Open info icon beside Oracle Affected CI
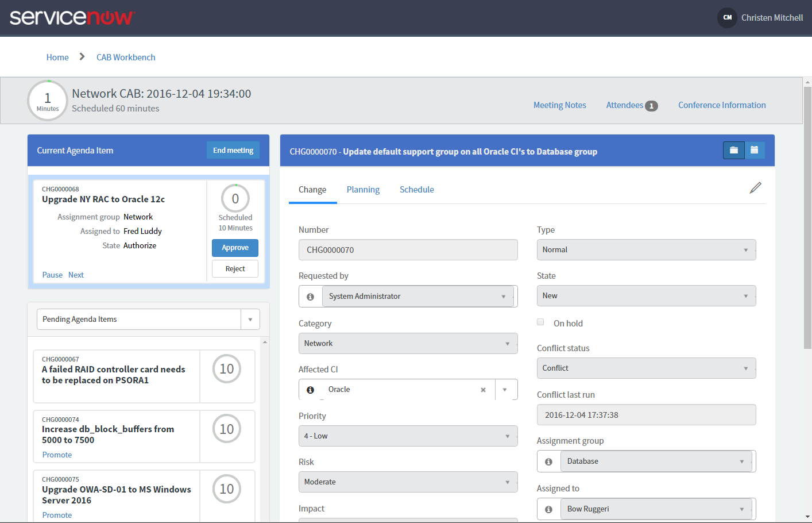This screenshot has height=523, width=812. [310, 390]
